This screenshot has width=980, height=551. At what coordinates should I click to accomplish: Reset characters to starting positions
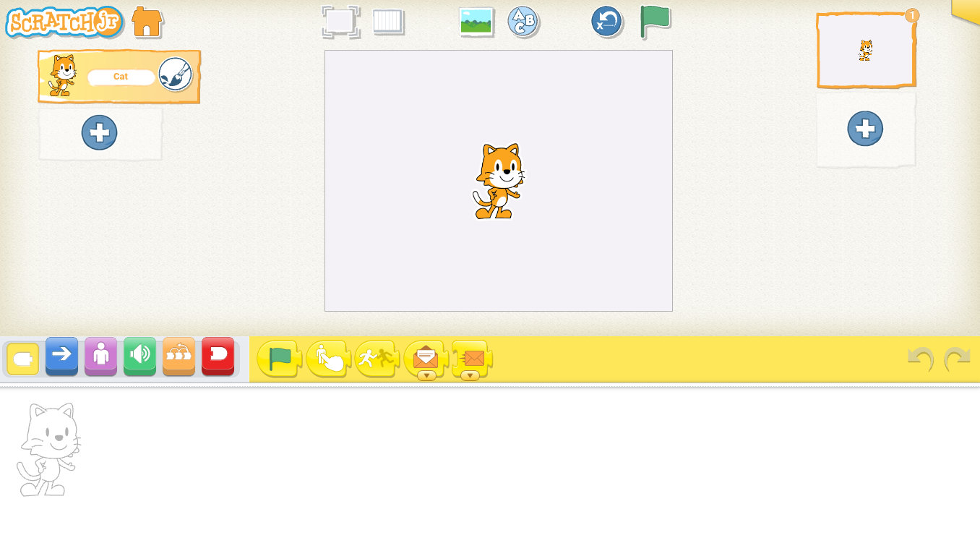606,22
